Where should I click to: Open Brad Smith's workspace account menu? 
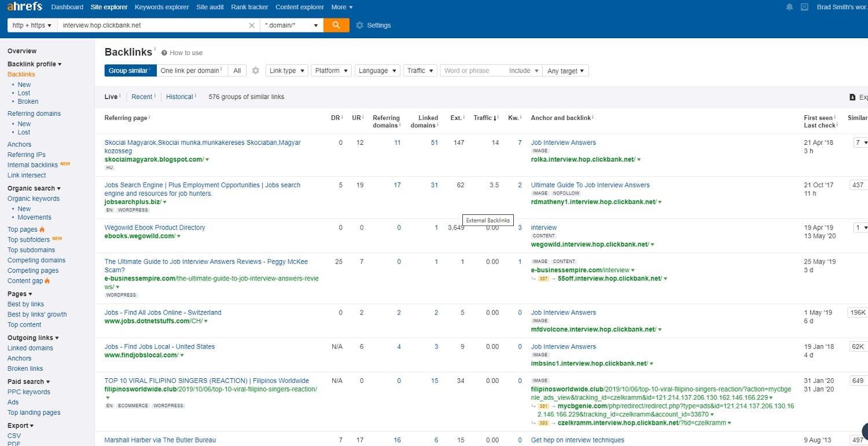[x=842, y=7]
